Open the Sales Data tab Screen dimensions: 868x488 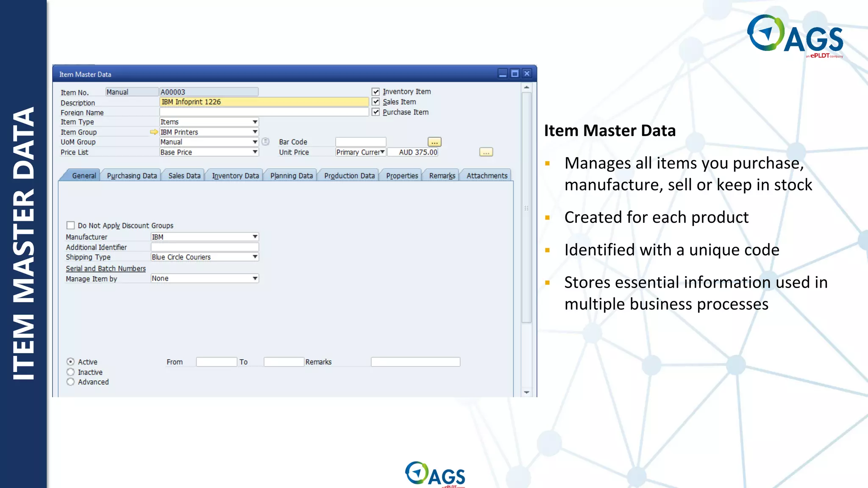tap(184, 176)
